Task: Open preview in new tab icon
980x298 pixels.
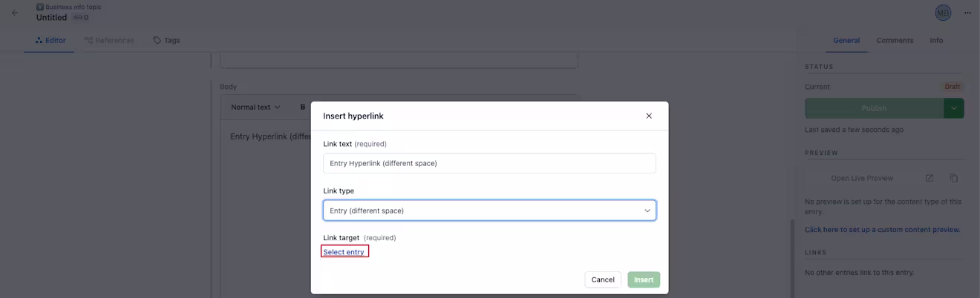Action: pos(929,179)
